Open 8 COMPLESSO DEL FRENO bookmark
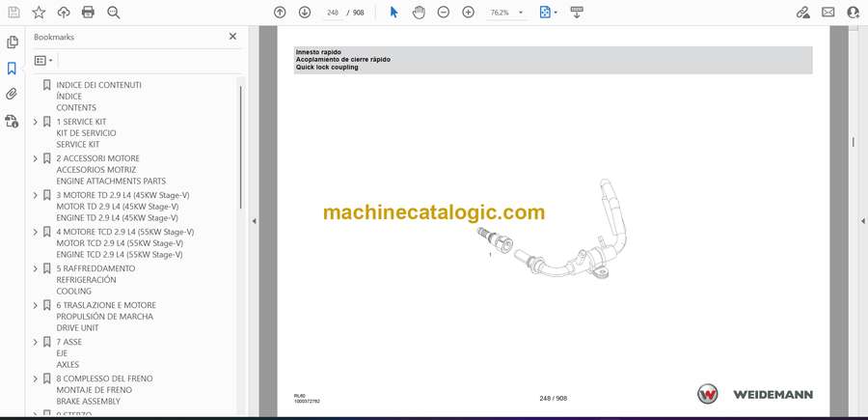 [104, 378]
